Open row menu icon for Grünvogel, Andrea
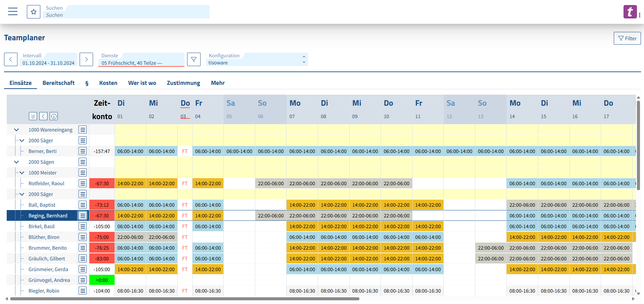Screen dimensions: 644x304 coord(83,280)
